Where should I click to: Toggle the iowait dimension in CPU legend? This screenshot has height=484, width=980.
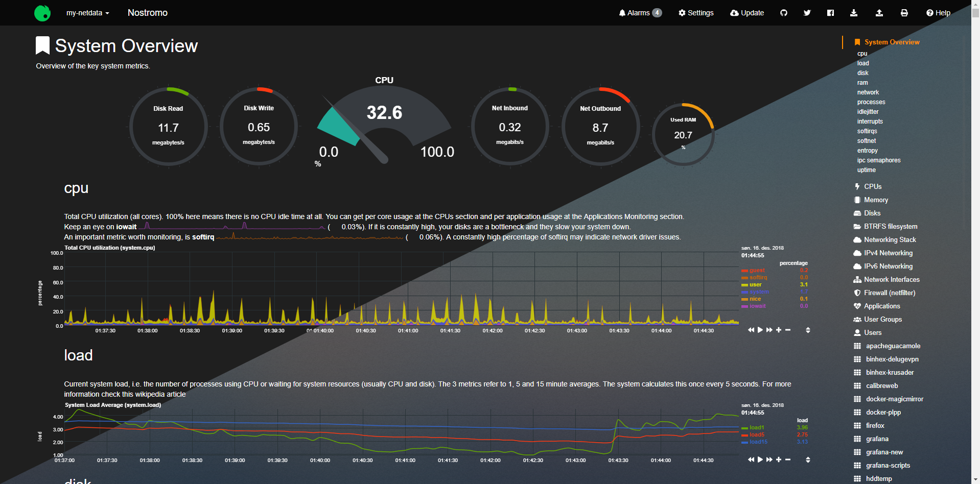pos(757,306)
